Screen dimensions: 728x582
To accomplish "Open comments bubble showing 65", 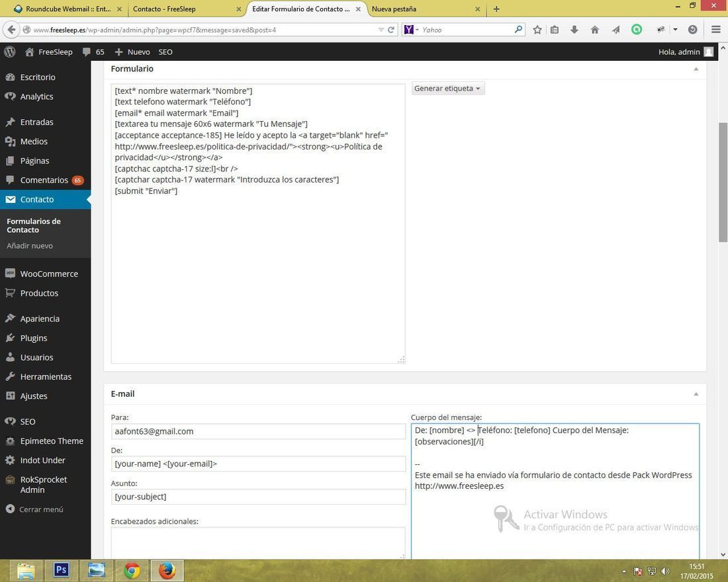I will click(93, 52).
